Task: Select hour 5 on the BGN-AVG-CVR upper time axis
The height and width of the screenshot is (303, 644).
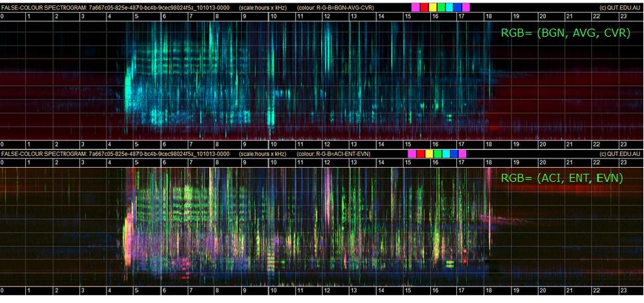Action: (137, 16)
